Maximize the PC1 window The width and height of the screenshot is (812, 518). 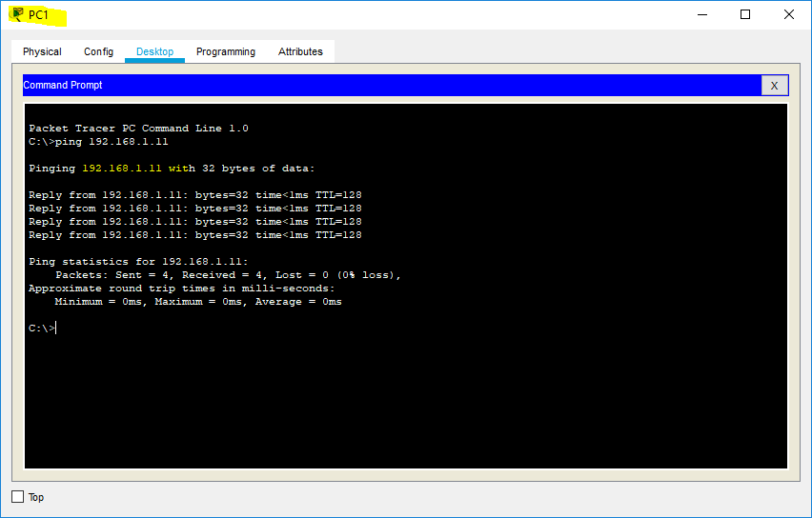(x=745, y=14)
